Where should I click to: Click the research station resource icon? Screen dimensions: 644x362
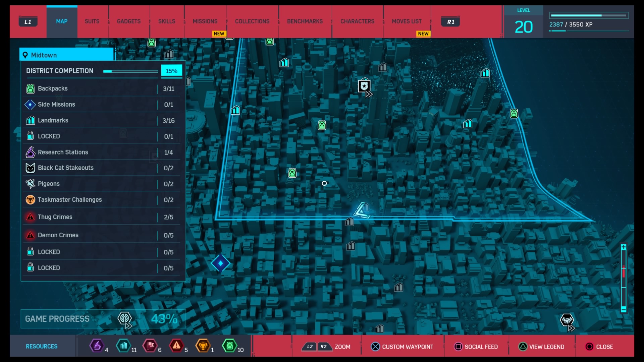[x=97, y=346]
